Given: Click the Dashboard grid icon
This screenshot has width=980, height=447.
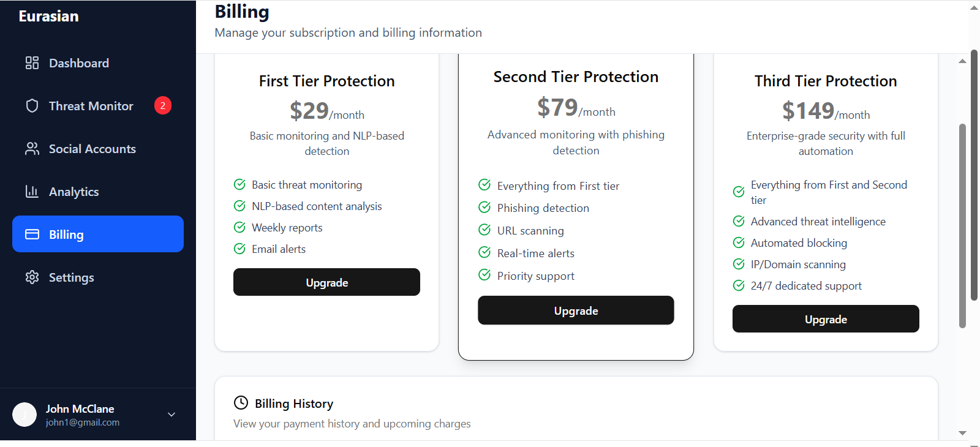Looking at the screenshot, I should (x=32, y=63).
